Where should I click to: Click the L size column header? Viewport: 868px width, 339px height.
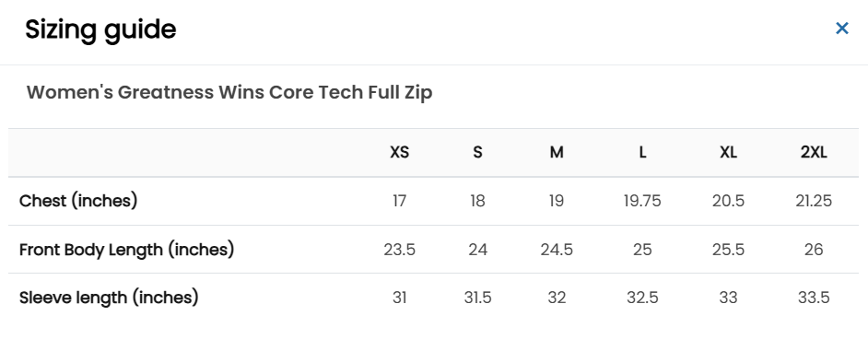(642, 152)
